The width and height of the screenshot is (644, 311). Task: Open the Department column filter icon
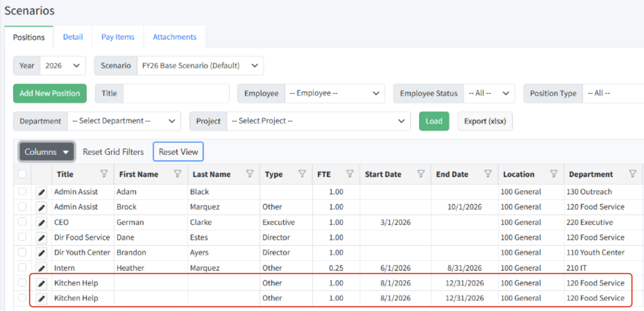[633, 174]
